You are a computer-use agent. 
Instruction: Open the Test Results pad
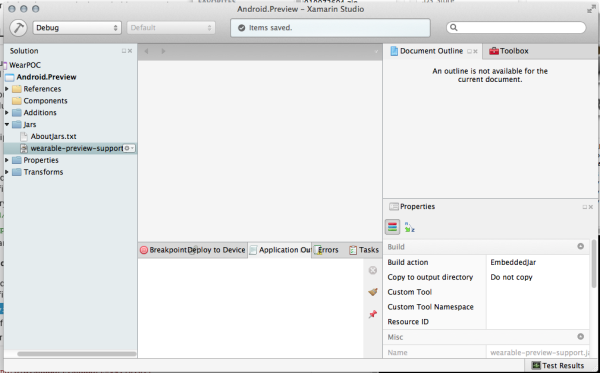tap(558, 366)
